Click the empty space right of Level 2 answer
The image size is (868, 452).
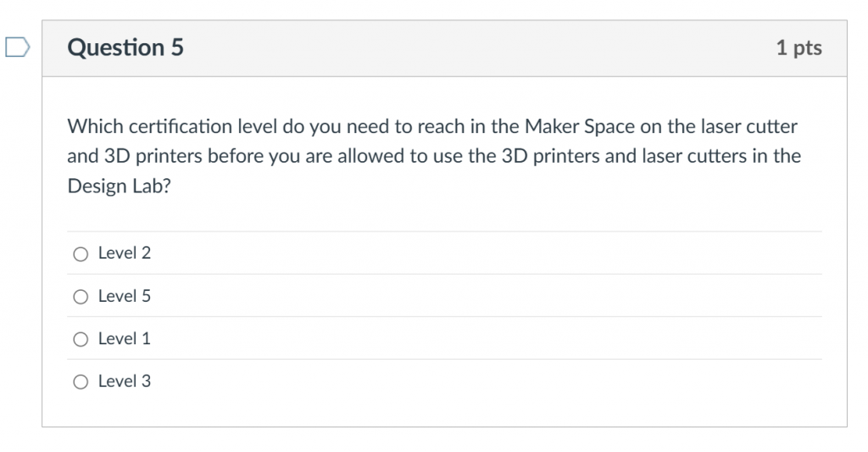487,254
